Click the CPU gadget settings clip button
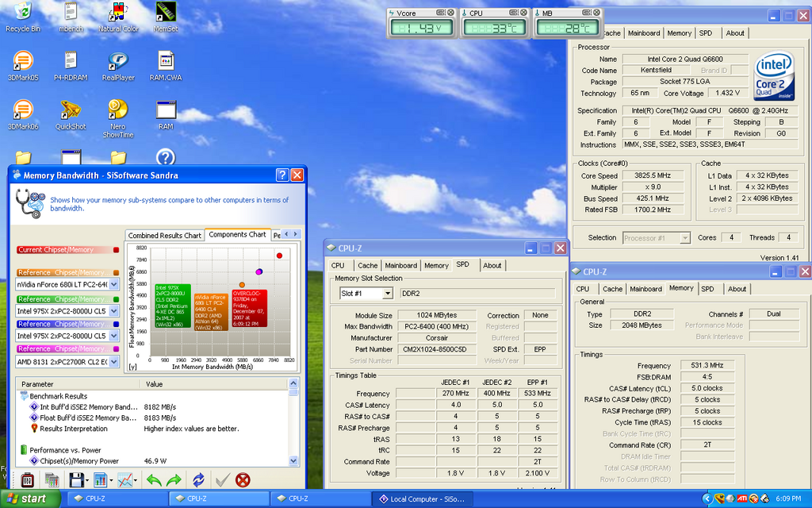The width and height of the screenshot is (812, 508). 514,13
